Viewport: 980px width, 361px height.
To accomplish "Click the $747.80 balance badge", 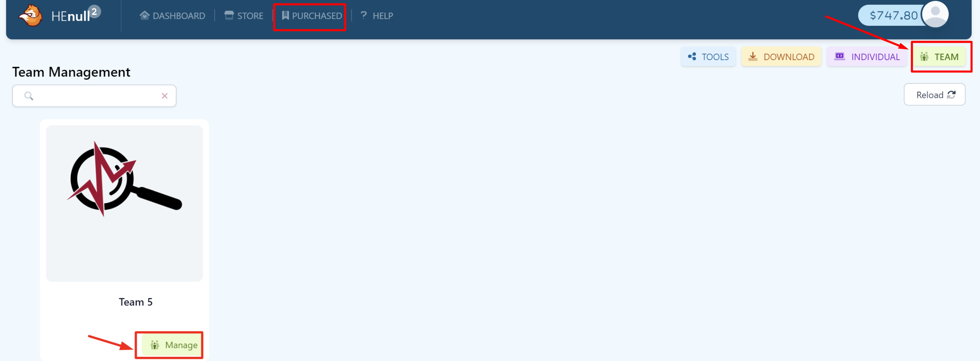I will click(893, 15).
